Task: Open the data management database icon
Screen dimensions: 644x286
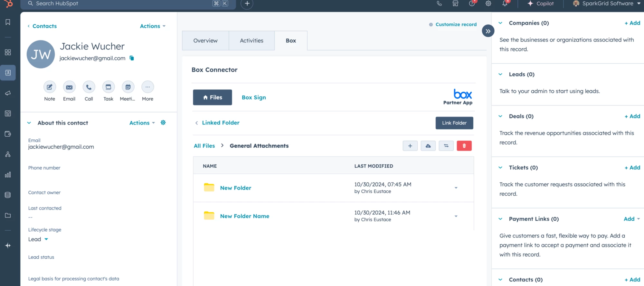Action: 8,195
